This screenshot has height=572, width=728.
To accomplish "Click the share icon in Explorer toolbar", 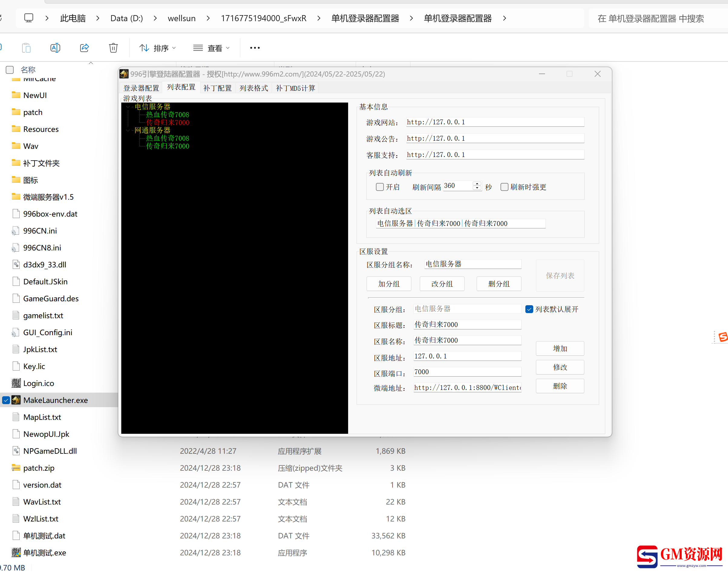I will [x=84, y=48].
